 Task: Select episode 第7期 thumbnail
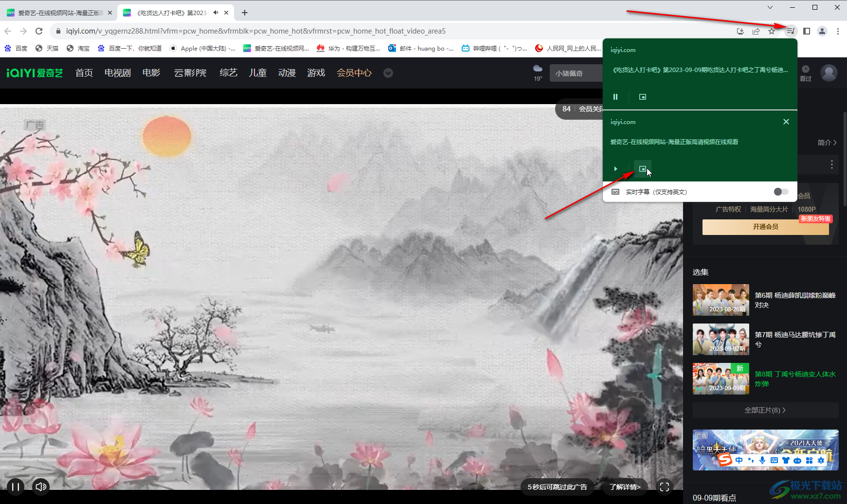tap(721, 340)
